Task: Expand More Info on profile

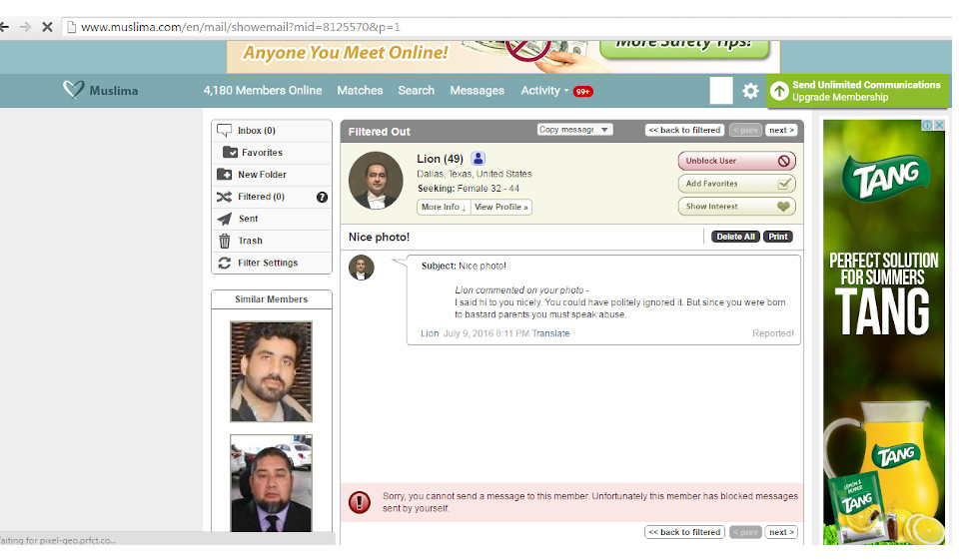Action: coord(444,207)
